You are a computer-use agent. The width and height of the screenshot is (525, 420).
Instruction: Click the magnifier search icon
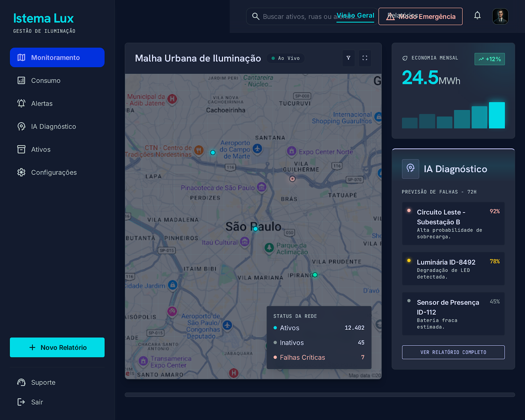coord(256,16)
